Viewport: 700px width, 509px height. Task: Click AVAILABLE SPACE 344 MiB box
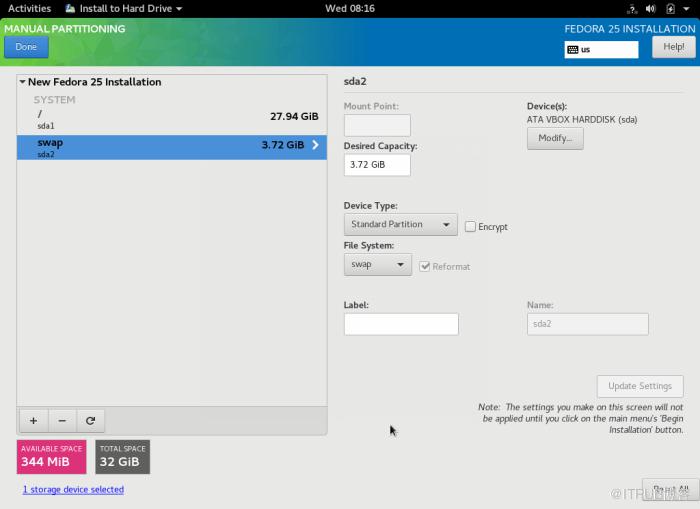(x=52, y=457)
